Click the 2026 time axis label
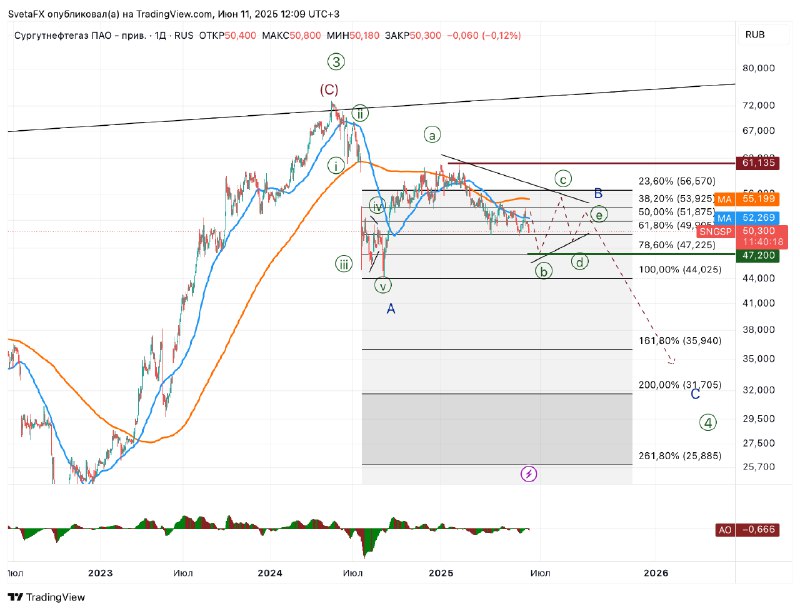 [x=656, y=573]
